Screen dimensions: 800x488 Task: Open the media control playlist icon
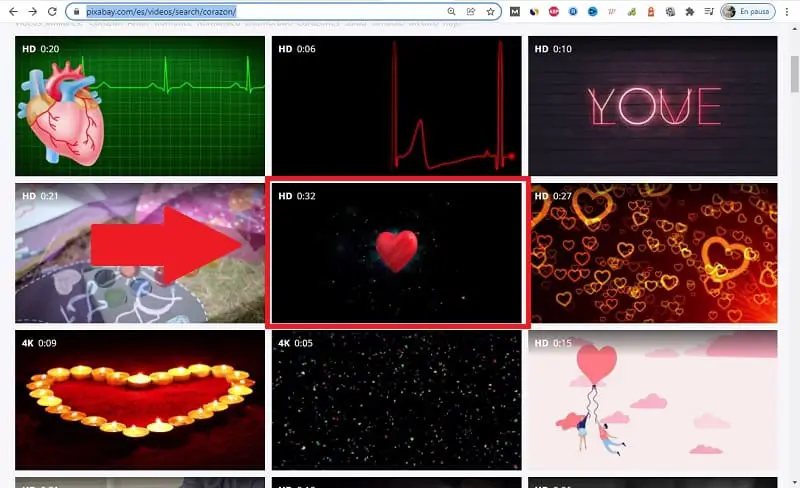[x=709, y=11]
